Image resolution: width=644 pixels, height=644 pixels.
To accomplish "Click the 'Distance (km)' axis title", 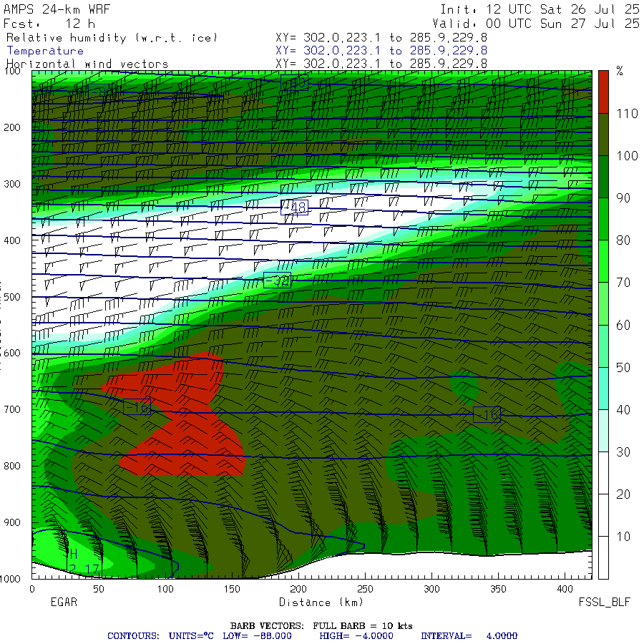I will pos(321,602).
